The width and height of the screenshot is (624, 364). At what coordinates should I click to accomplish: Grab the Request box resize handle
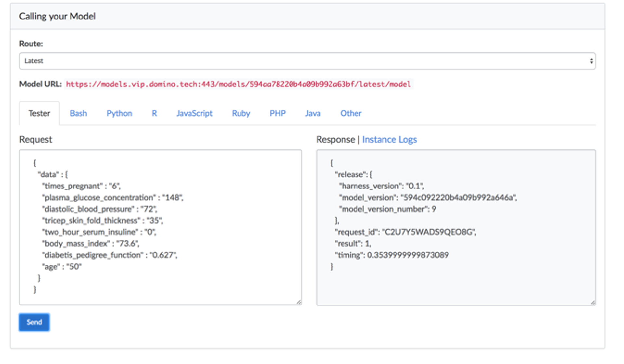(x=299, y=302)
